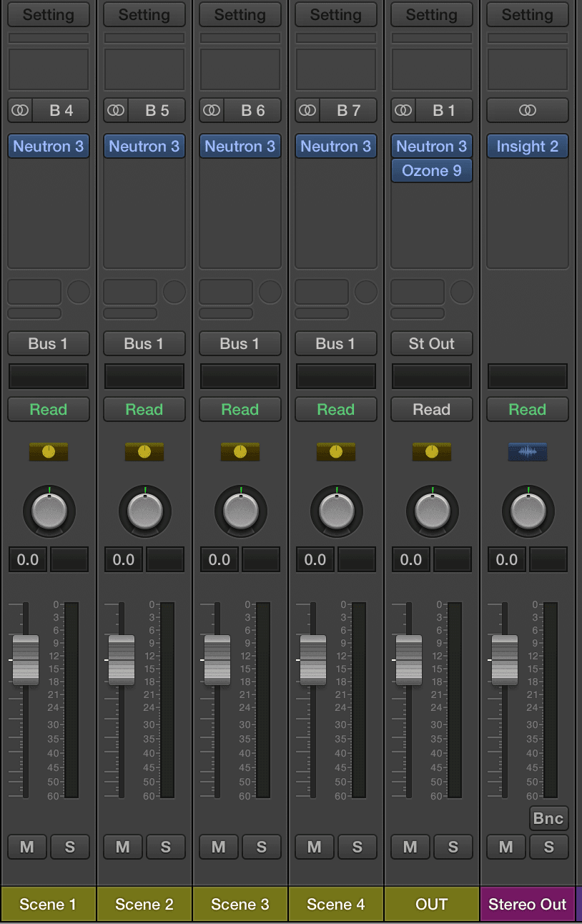Mute the OUT channel
Viewport: 582px width, 924px height.
(x=410, y=847)
